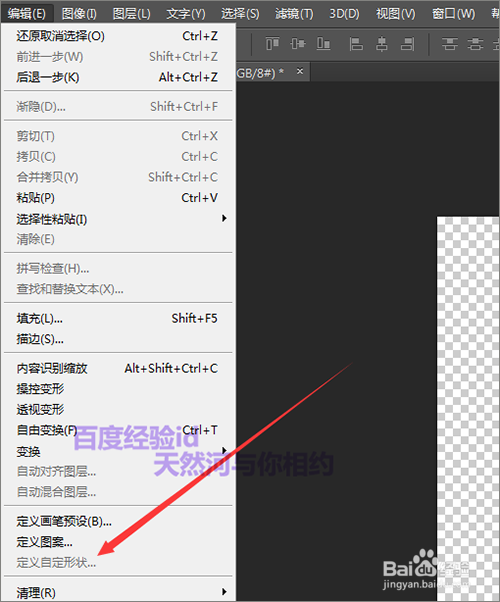Open the 滤镜(T) menu
Viewport: 500px width, 602px height.
click(294, 14)
